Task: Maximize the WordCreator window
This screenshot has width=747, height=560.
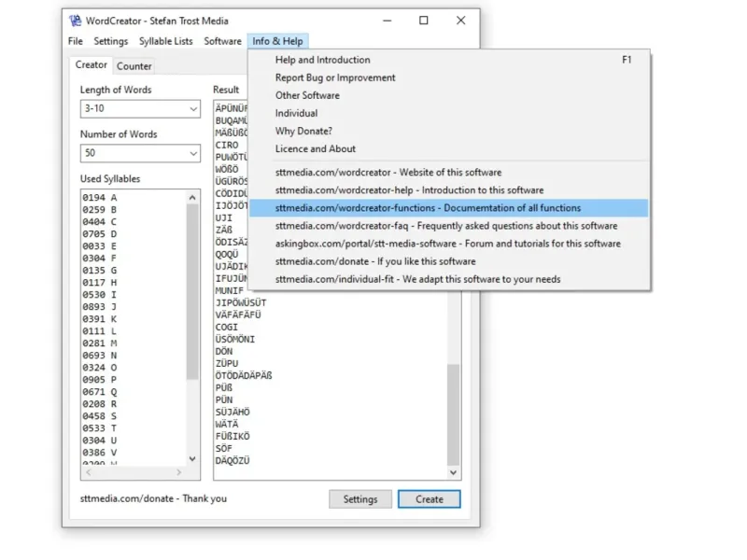Action: [x=424, y=21]
